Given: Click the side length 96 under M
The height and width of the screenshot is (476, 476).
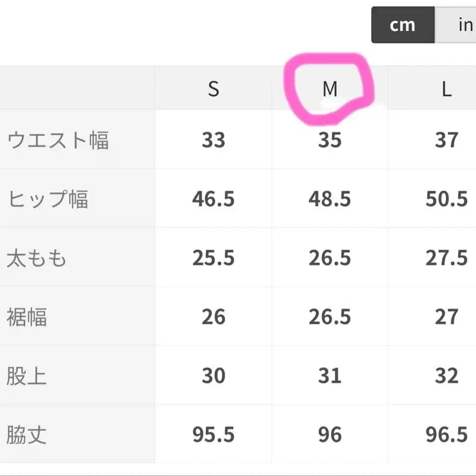Looking at the screenshot, I should [330, 434].
